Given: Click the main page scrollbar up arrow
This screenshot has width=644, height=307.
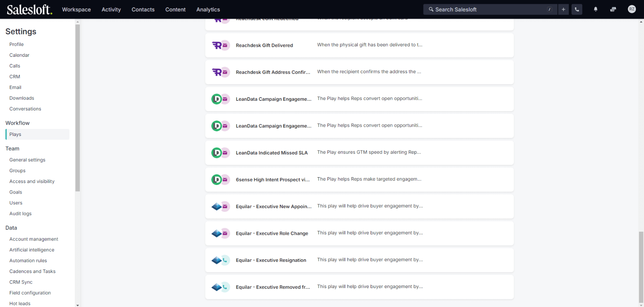Looking at the screenshot, I should (x=641, y=22).
